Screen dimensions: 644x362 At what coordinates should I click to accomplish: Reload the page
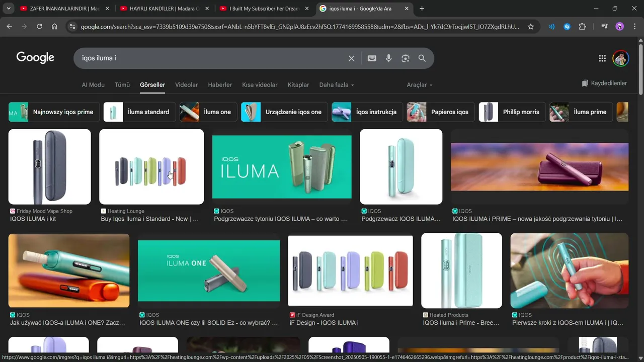39,27
